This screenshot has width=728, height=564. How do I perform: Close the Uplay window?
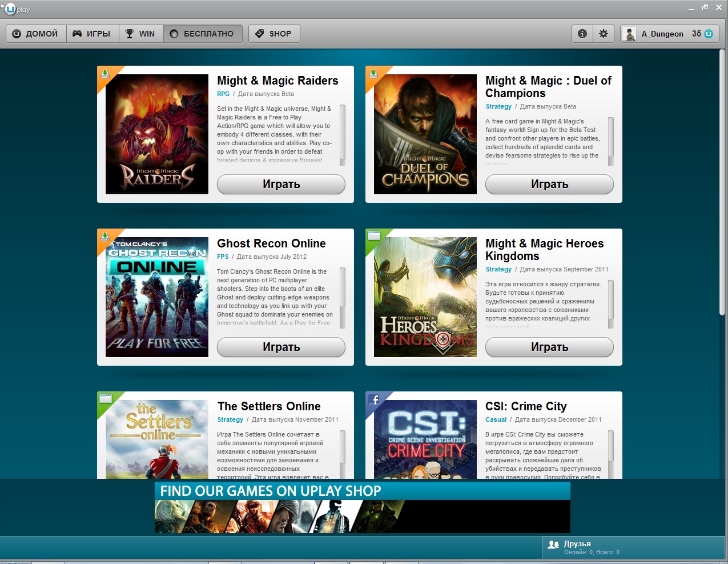pyautogui.click(x=719, y=8)
